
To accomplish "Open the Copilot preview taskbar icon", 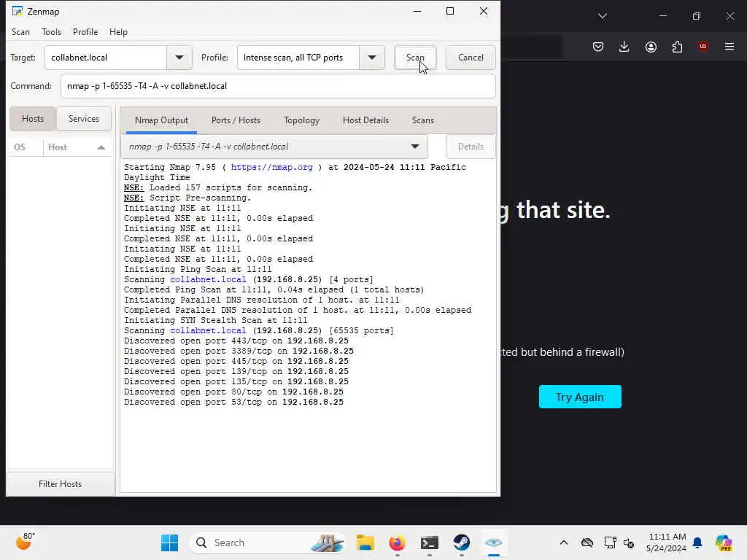I will click(x=724, y=542).
